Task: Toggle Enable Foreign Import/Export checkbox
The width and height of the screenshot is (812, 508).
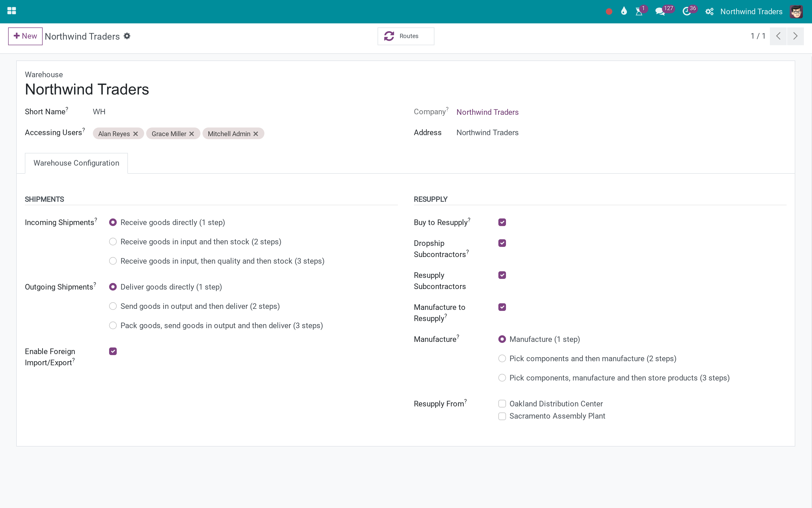Action: (x=113, y=352)
